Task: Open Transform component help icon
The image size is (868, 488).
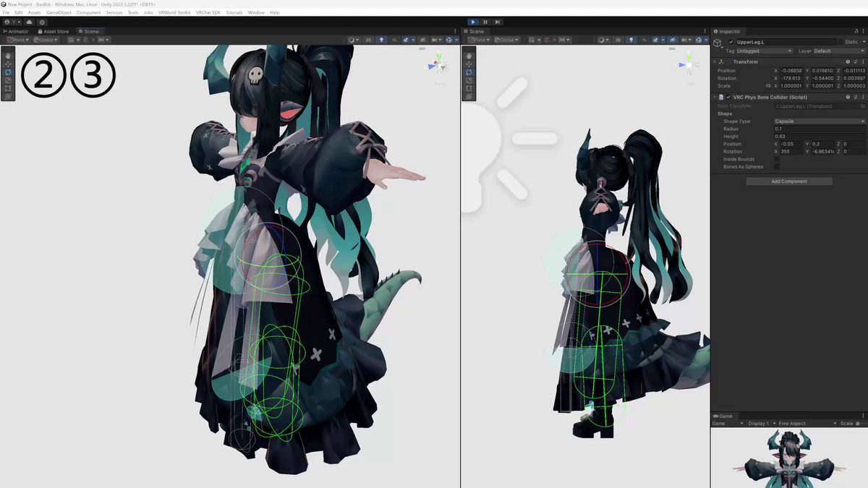Action: pos(848,61)
